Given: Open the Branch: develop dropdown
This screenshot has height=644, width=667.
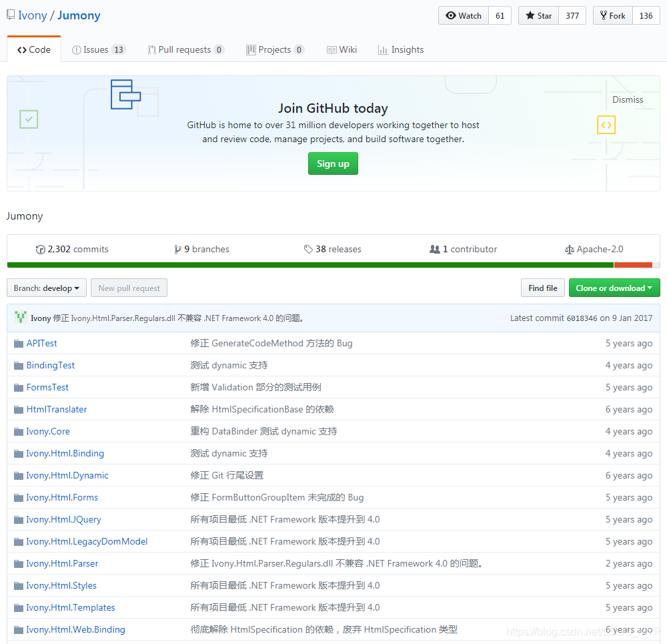Looking at the screenshot, I should point(47,288).
